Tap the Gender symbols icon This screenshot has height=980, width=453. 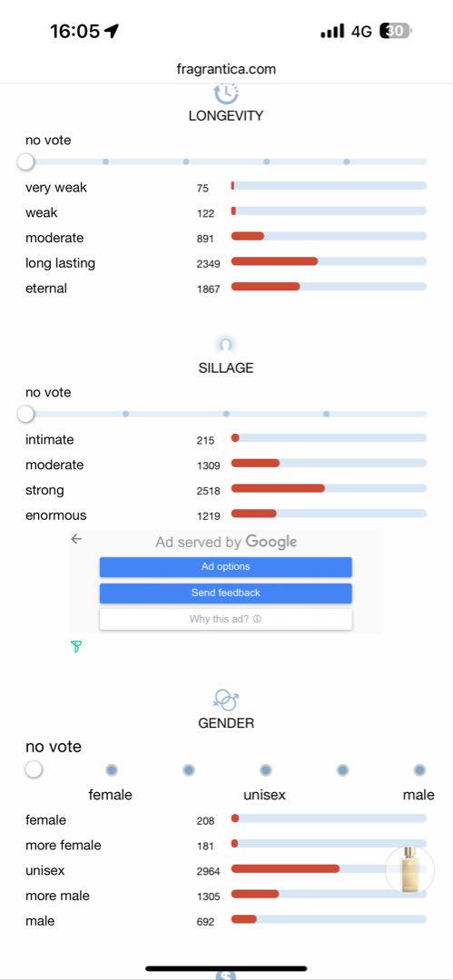click(226, 700)
